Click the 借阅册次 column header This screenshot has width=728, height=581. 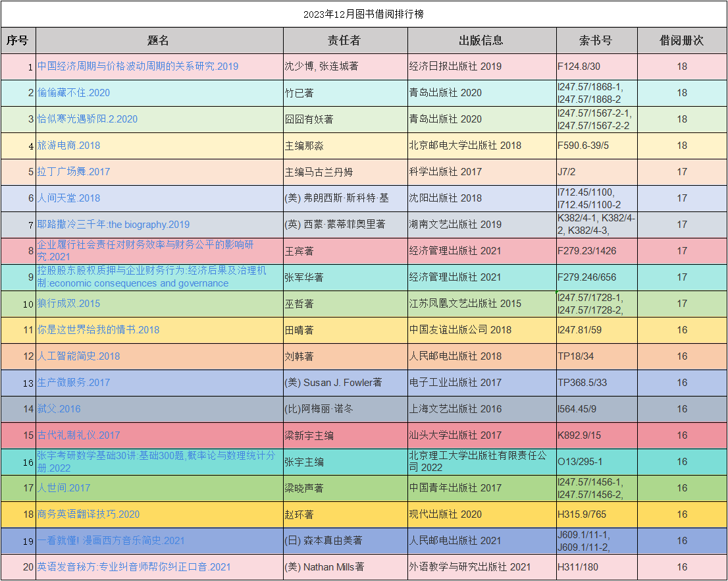tap(681, 40)
